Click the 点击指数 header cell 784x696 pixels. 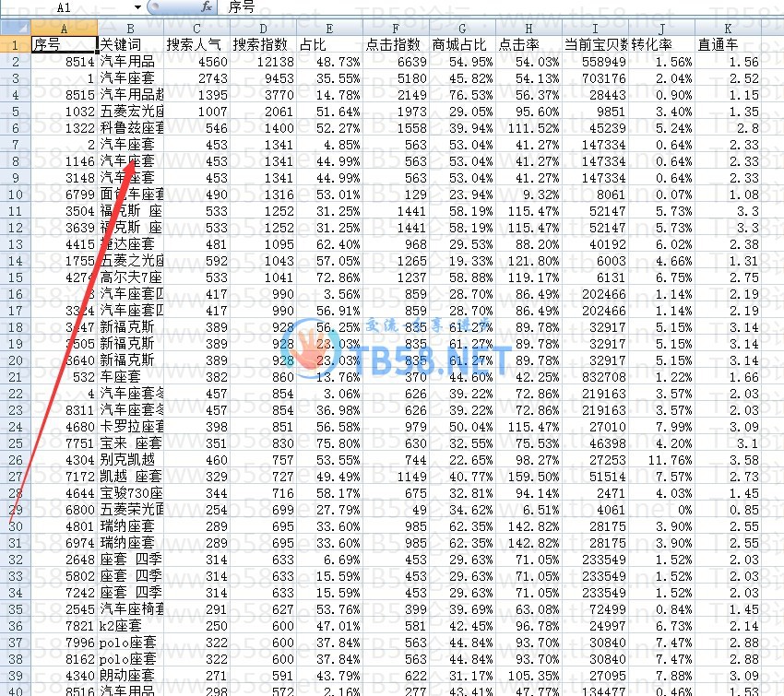tap(396, 44)
